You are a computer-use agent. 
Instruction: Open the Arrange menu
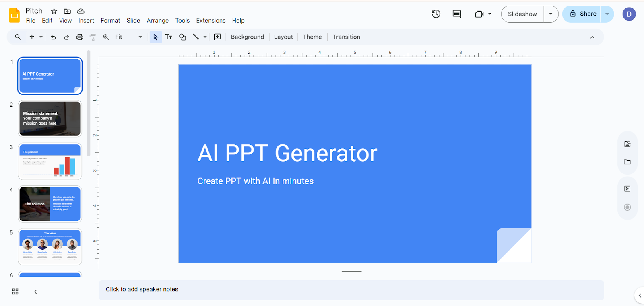[158, 21]
